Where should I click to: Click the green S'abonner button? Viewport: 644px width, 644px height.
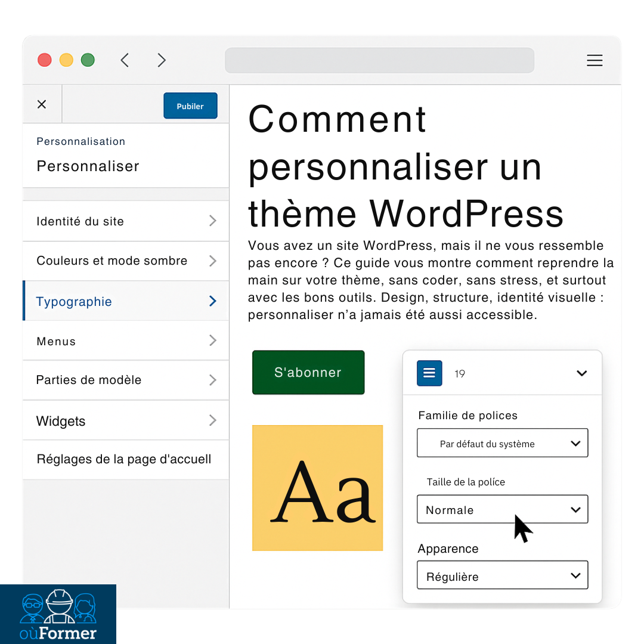308,372
